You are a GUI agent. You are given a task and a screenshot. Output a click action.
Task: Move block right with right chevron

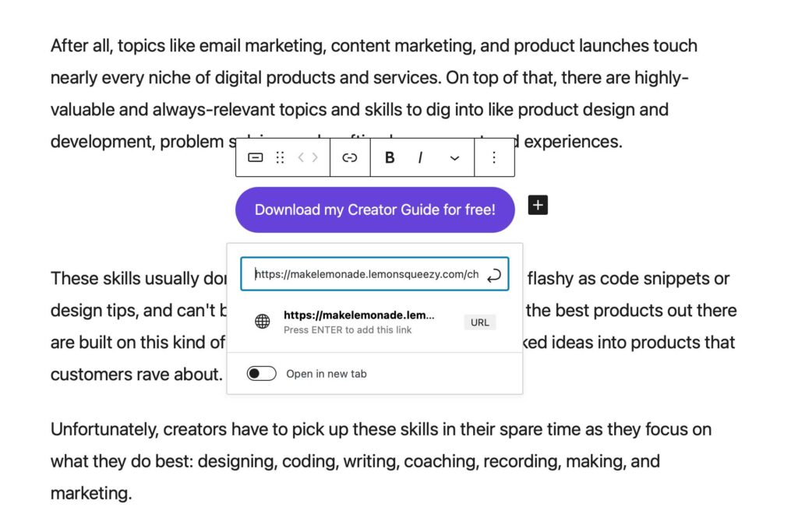pos(316,157)
